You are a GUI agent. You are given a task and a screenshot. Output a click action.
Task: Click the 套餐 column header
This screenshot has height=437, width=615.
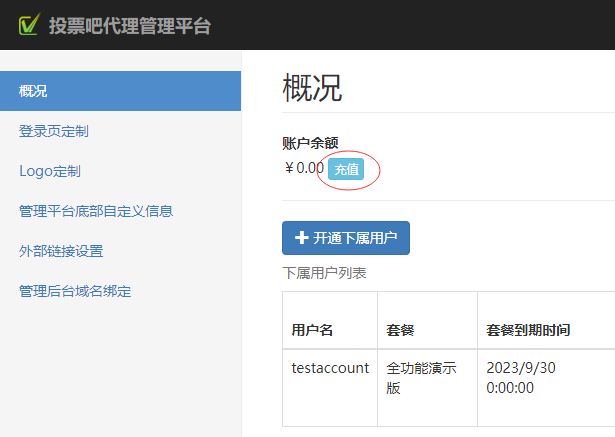click(400, 329)
